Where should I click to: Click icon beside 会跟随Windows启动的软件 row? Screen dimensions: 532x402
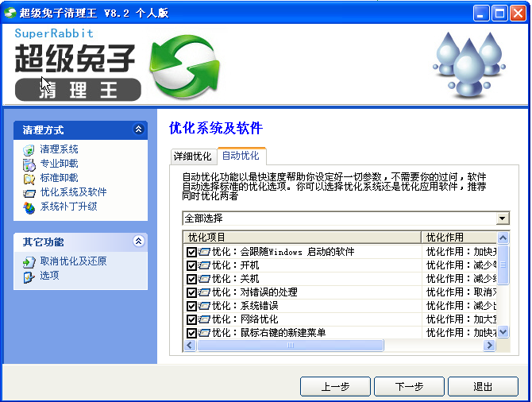pyautogui.click(x=204, y=252)
